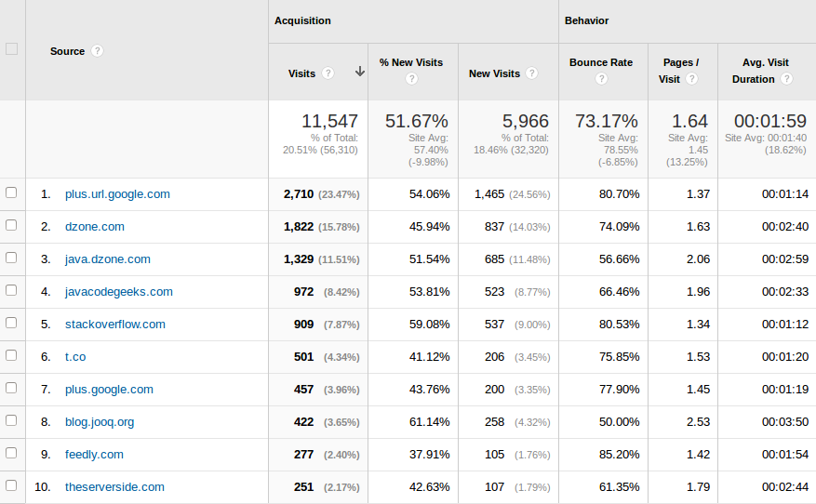
Task: Open the t.co source link
Action: tap(75, 357)
